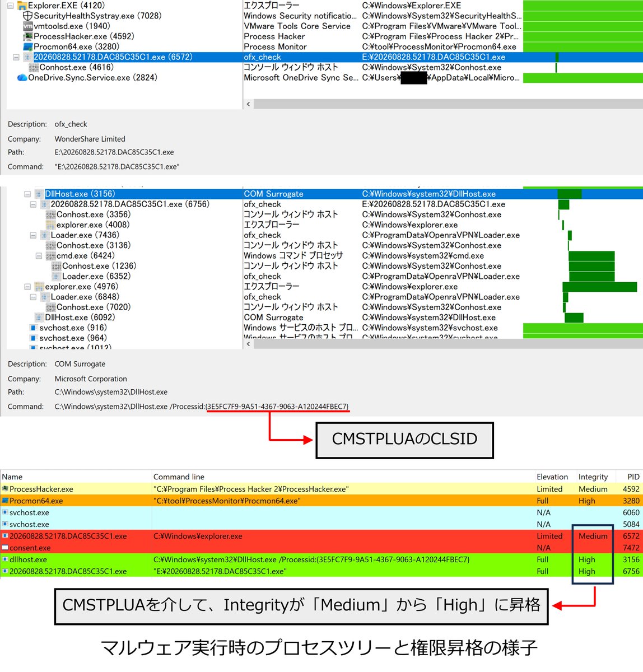Select green 20260828.52178.DAC85C35C1.exe row PID 6756
The image size is (643, 672).
[321, 571]
